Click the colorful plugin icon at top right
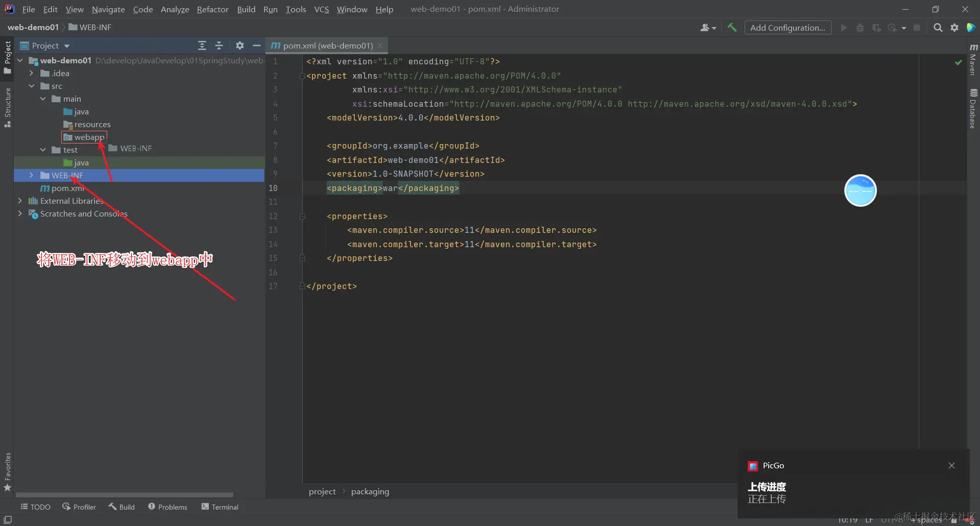The height and width of the screenshot is (526, 980). click(x=971, y=28)
